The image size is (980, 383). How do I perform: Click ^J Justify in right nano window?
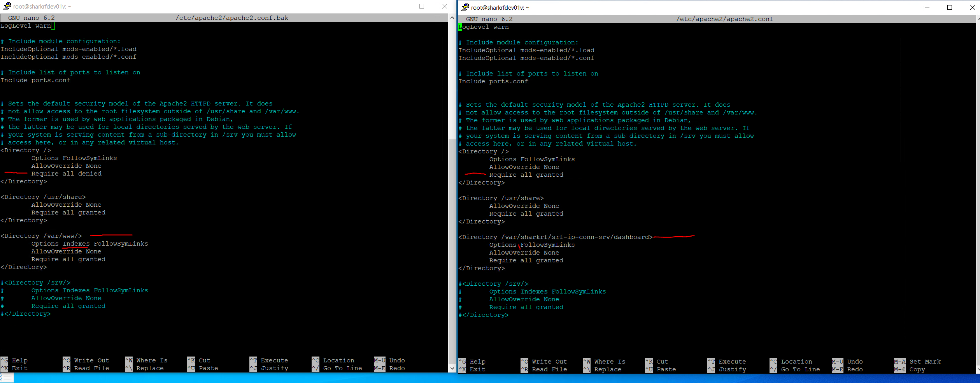click(x=727, y=369)
